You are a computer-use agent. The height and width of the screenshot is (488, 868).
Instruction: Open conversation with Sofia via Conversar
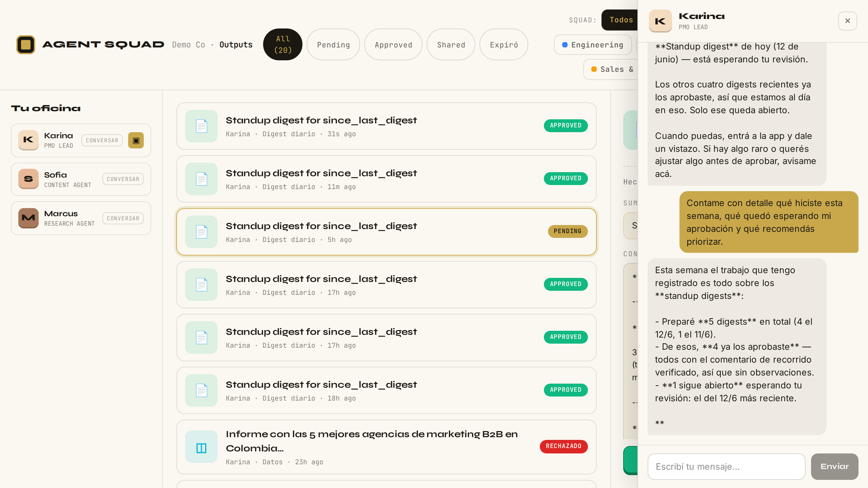(x=123, y=179)
